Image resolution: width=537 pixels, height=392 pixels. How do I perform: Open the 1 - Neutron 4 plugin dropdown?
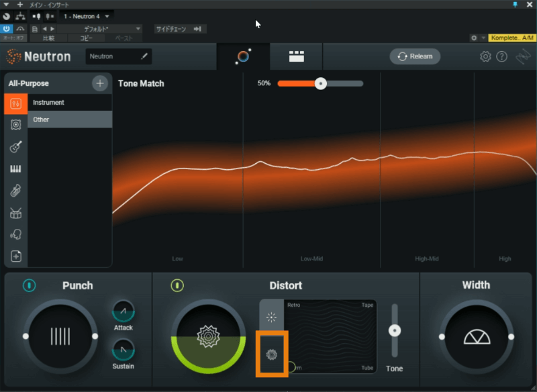tap(87, 16)
